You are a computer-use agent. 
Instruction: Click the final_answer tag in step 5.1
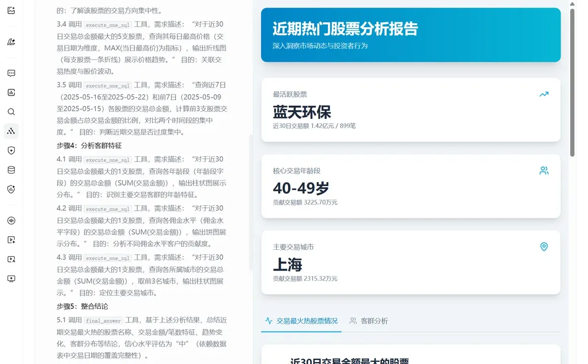click(103, 320)
